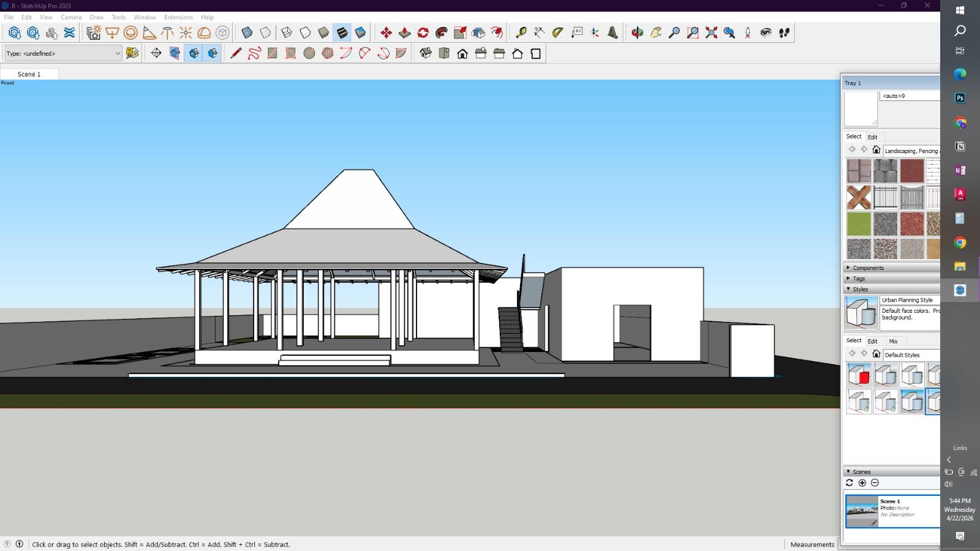Select the Pencil line tool

tap(236, 54)
